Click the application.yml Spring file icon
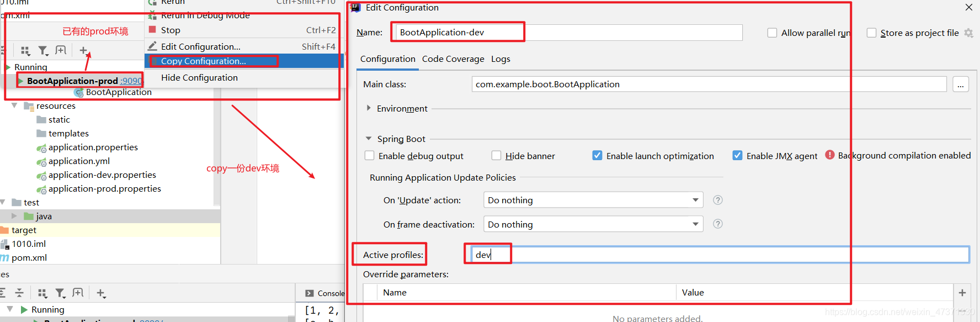Screen dimensions: 980x322 click(41, 161)
